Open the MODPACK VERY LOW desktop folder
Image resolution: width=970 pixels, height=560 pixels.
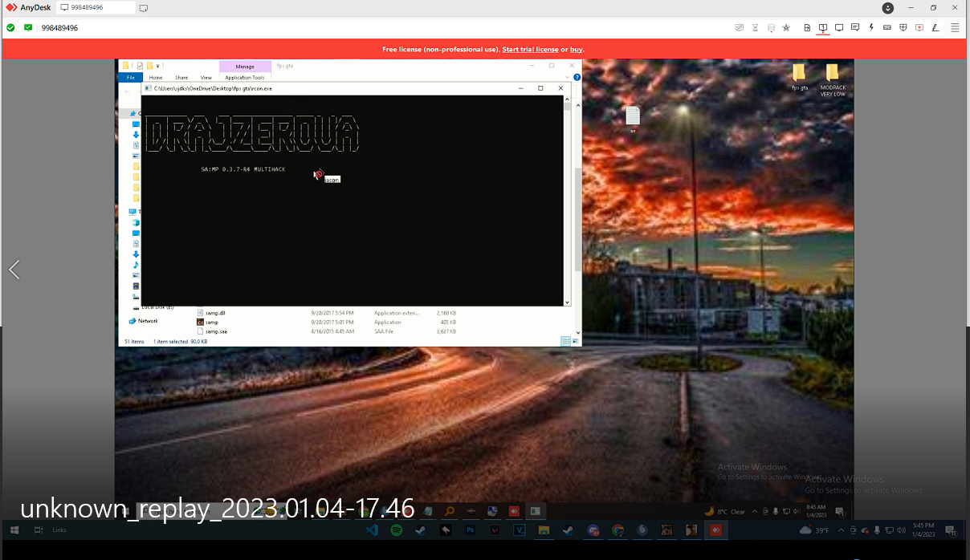click(x=833, y=80)
